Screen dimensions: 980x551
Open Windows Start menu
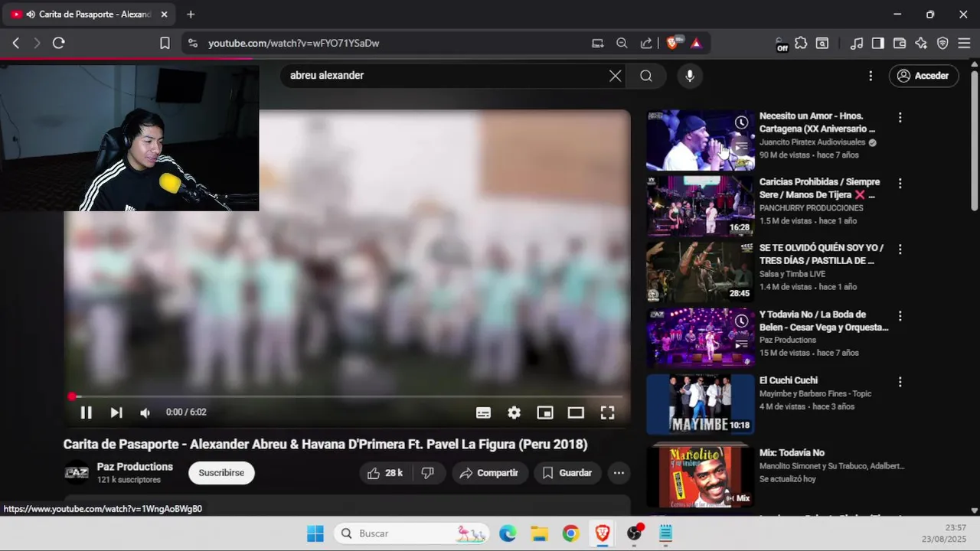coord(315,533)
